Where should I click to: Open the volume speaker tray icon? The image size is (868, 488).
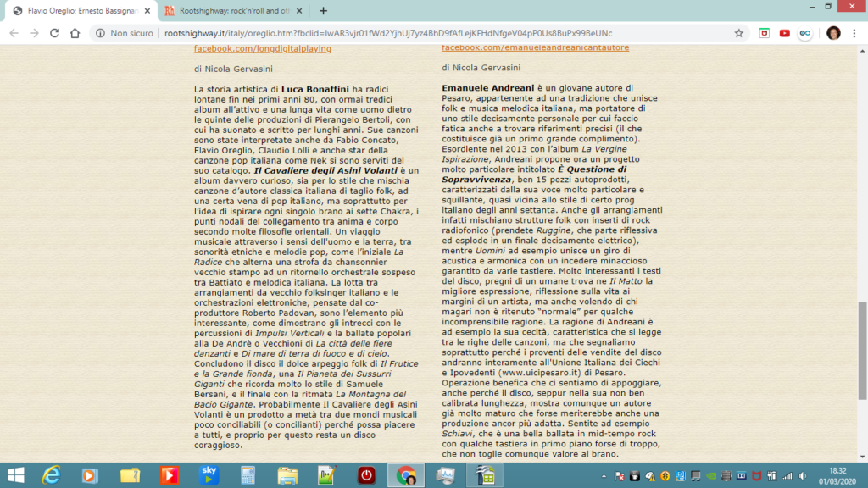pos(803,476)
